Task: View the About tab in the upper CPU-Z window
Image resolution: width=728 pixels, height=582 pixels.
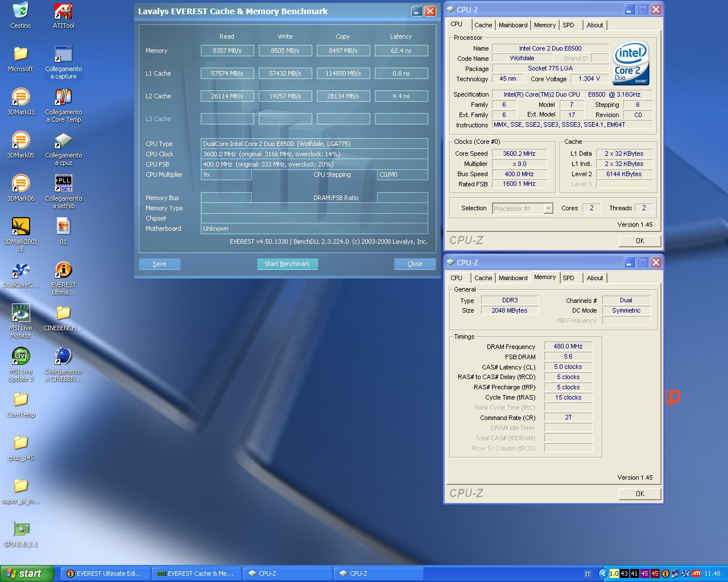Action: [x=594, y=25]
